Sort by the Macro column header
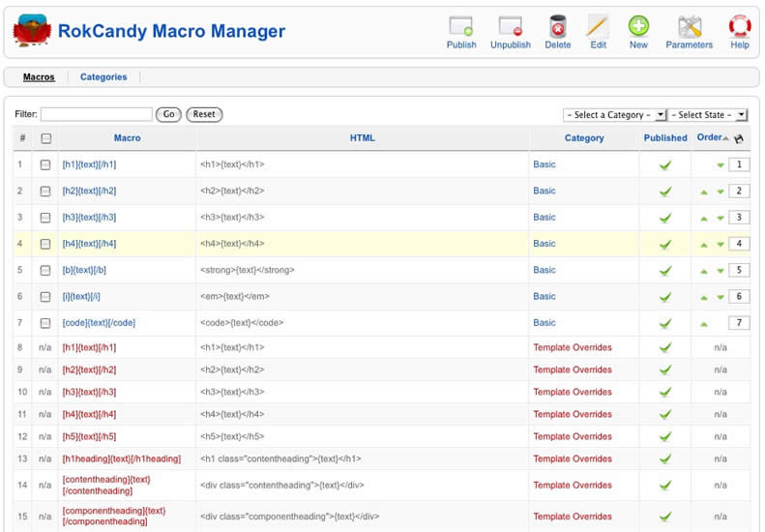Screen dimensions: 765x532 point(127,138)
